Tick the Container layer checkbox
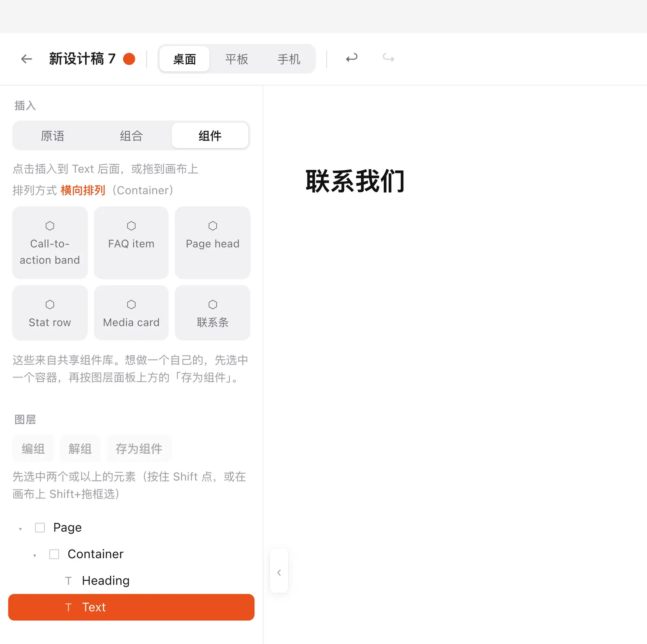This screenshot has width=647, height=644. [x=54, y=554]
